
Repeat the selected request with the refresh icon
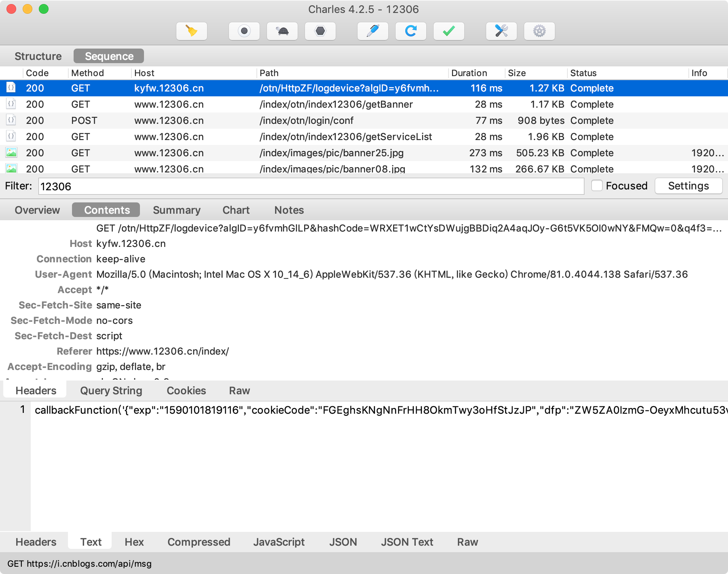click(411, 31)
